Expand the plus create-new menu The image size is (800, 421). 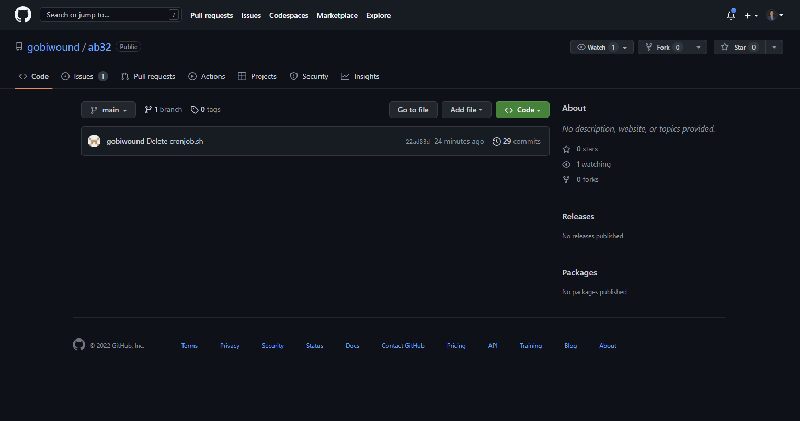(751, 15)
